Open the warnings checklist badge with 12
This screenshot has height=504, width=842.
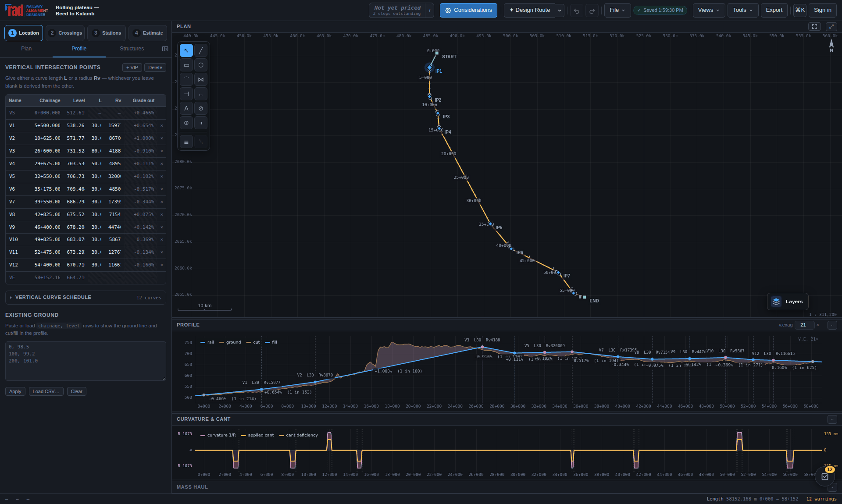[825, 476]
